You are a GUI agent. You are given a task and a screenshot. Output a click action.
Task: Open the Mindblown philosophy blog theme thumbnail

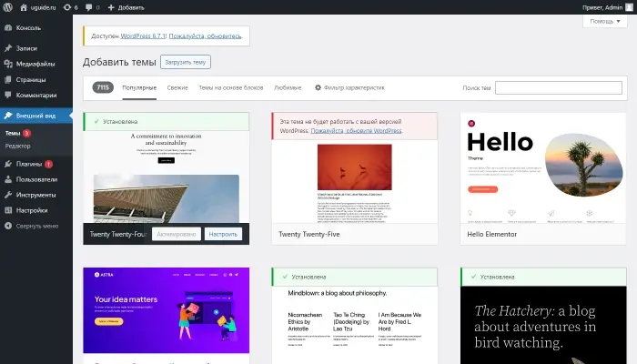(355, 325)
